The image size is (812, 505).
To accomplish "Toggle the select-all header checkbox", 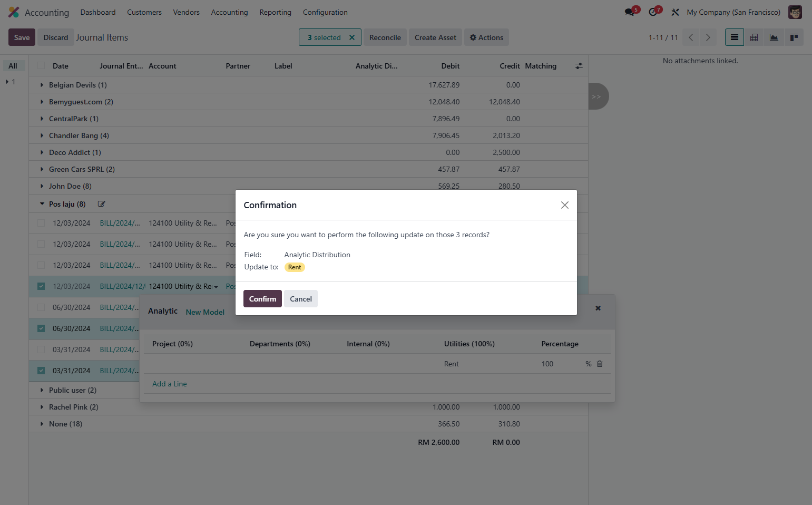I will click(41, 66).
